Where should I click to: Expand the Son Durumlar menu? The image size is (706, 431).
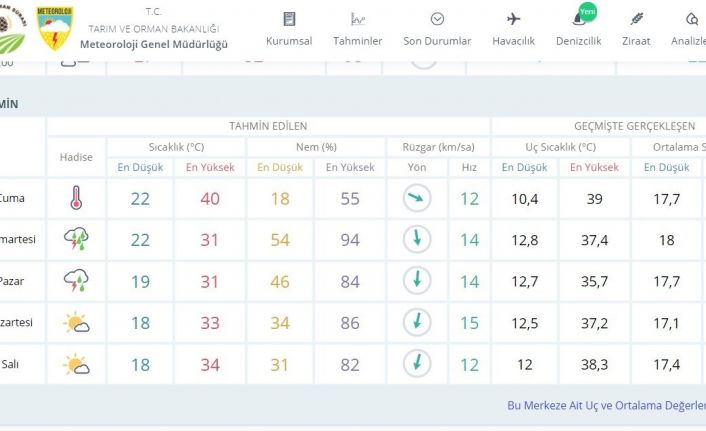point(437,29)
